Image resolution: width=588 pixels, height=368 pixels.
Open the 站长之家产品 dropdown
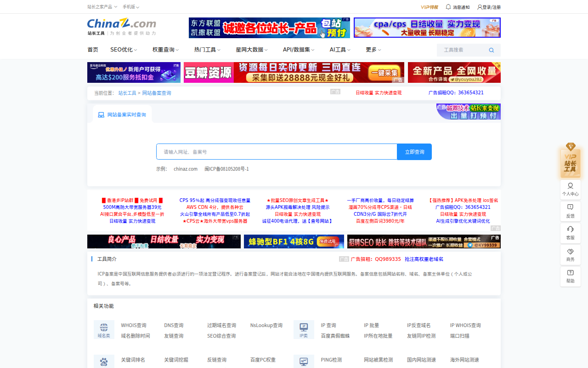pyautogui.click(x=102, y=7)
